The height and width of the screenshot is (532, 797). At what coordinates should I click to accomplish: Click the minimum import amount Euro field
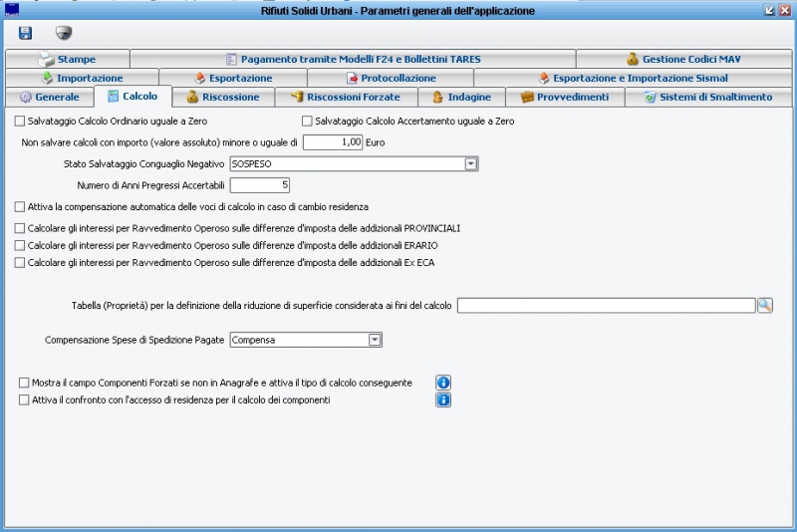point(333,142)
